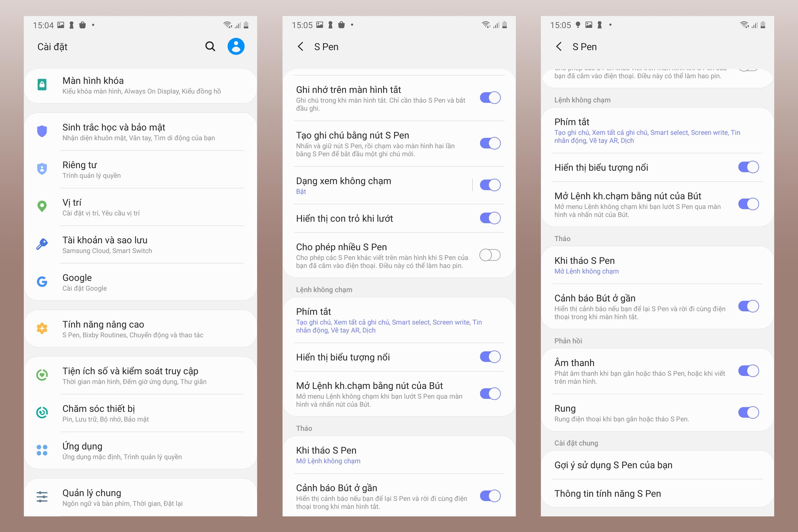Image resolution: width=798 pixels, height=532 pixels.
Task: Turn off Rung vibration toggle
Action: (748, 412)
